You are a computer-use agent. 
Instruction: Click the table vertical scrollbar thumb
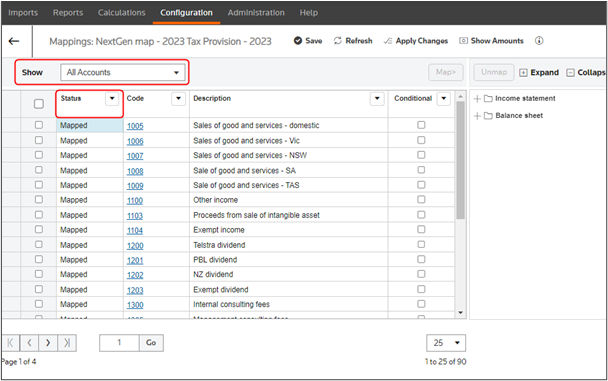[460, 160]
